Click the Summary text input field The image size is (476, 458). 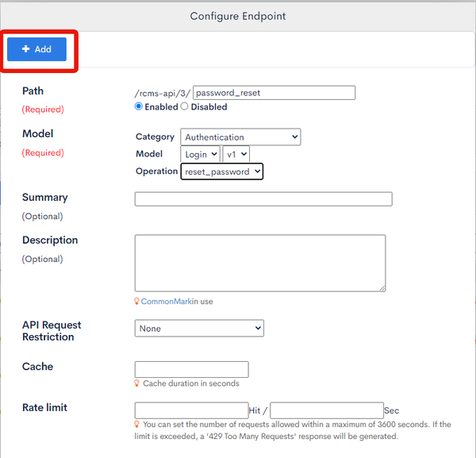pos(263,199)
